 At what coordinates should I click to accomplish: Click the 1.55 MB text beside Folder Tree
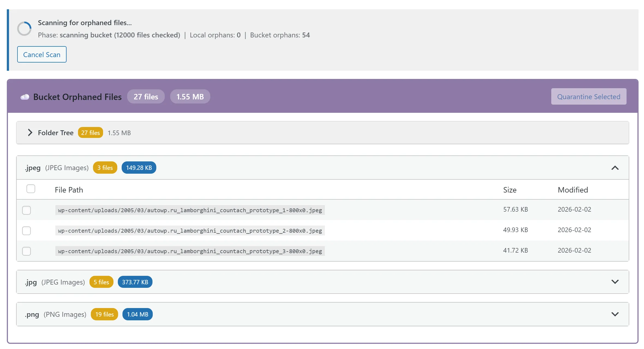119,133
